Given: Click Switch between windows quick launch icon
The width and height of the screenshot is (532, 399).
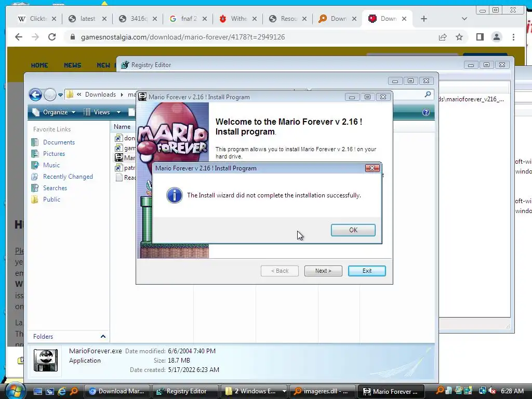Looking at the screenshot, I should coord(50,391).
